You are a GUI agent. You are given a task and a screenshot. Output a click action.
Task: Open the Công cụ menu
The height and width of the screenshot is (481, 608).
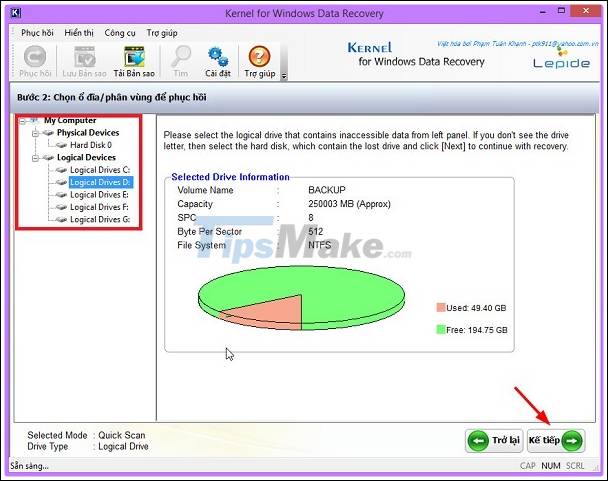pyautogui.click(x=120, y=33)
